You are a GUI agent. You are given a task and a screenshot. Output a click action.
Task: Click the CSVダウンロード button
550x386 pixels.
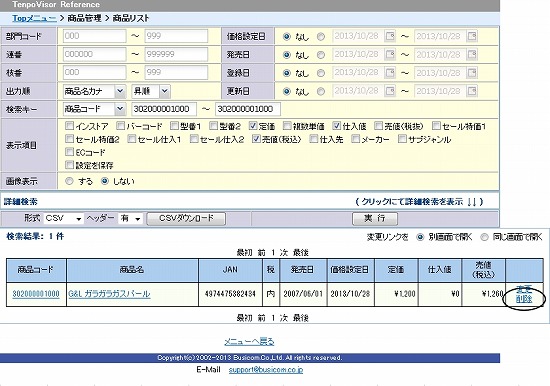pyautogui.click(x=186, y=218)
